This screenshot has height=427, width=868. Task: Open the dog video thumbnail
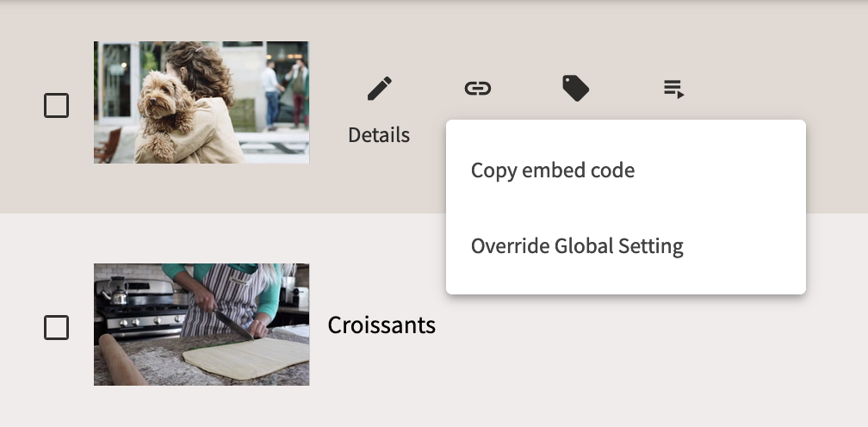(201, 102)
